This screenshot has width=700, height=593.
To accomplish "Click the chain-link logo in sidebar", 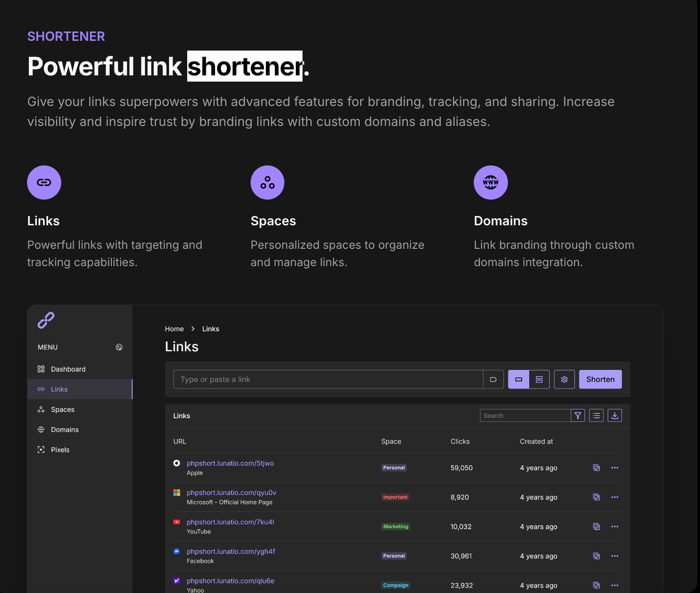I will point(46,320).
